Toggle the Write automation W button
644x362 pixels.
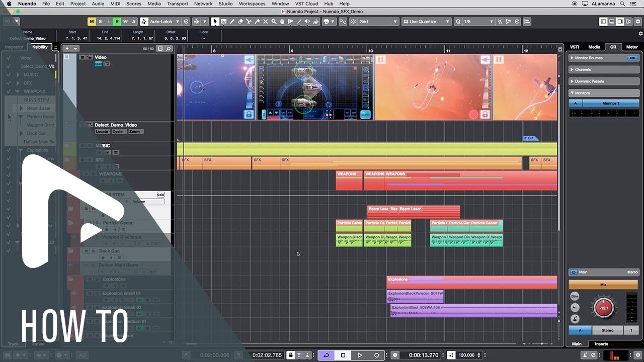tap(126, 22)
